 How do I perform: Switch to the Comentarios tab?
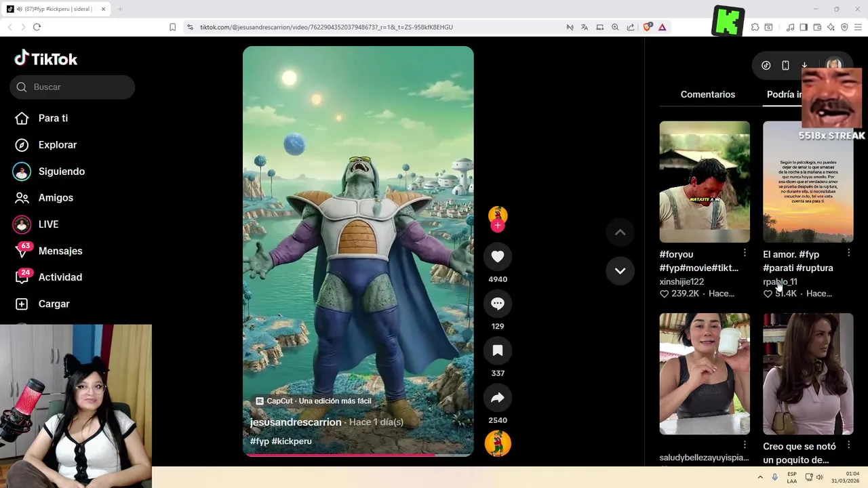[x=708, y=94]
